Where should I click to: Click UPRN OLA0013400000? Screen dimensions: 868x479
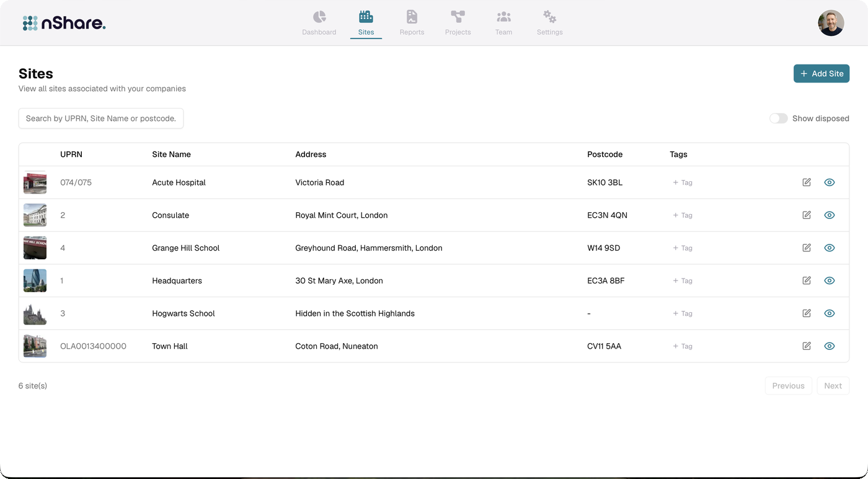tap(93, 346)
